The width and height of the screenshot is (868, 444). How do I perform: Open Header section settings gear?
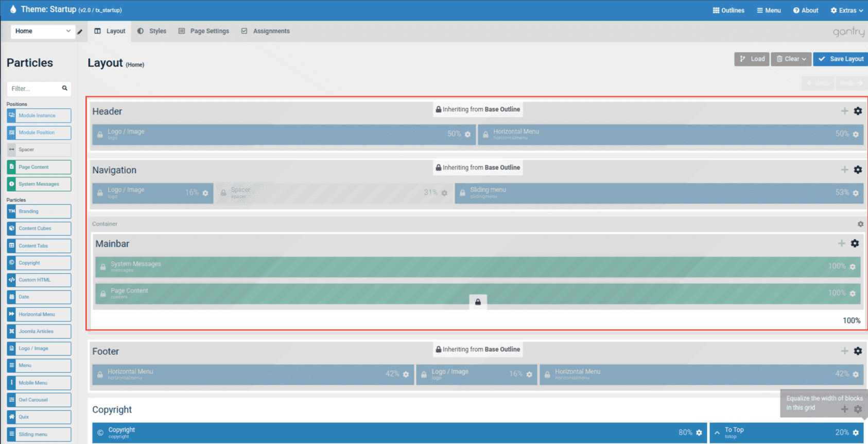click(858, 111)
